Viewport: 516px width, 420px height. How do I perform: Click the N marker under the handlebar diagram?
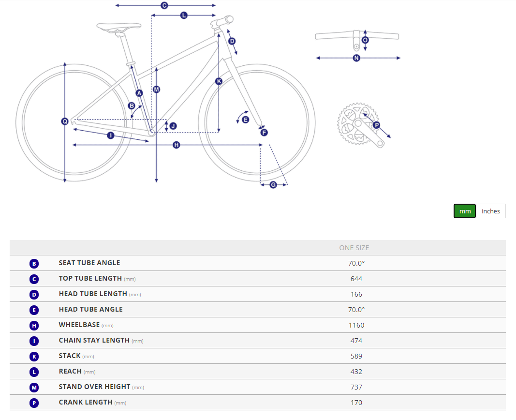(x=356, y=58)
